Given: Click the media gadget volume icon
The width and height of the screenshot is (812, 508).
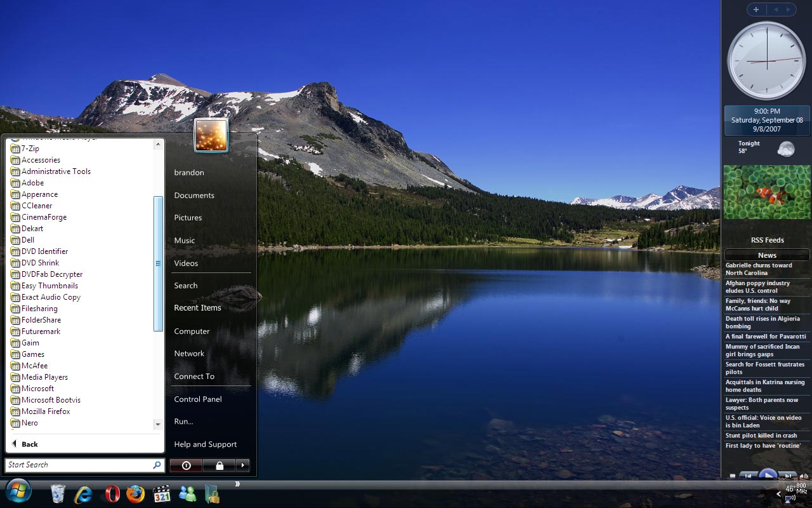Looking at the screenshot, I should 804,476.
